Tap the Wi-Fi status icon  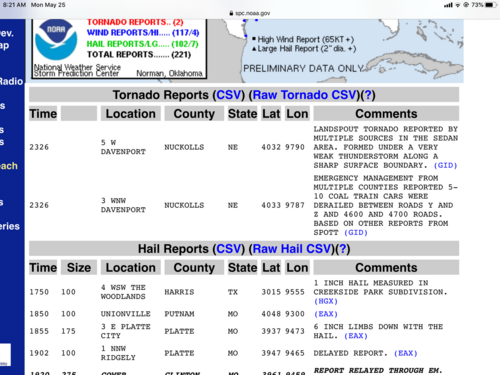pos(458,5)
